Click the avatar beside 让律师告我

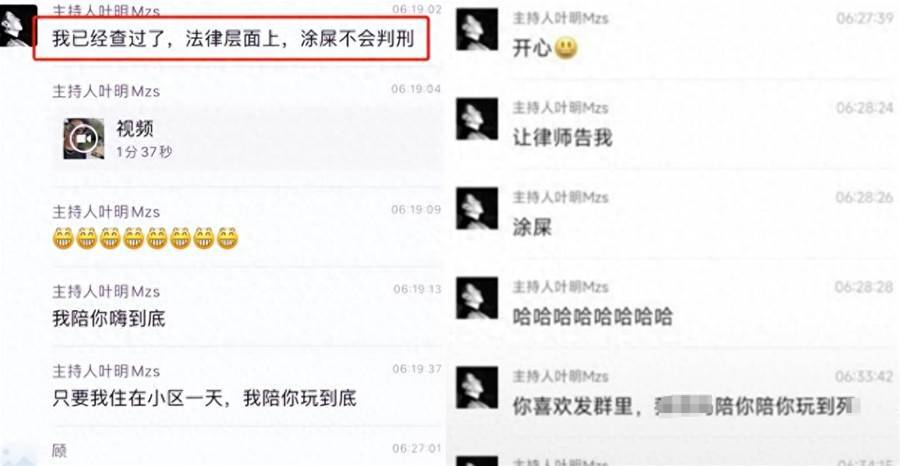pyautogui.click(x=477, y=119)
